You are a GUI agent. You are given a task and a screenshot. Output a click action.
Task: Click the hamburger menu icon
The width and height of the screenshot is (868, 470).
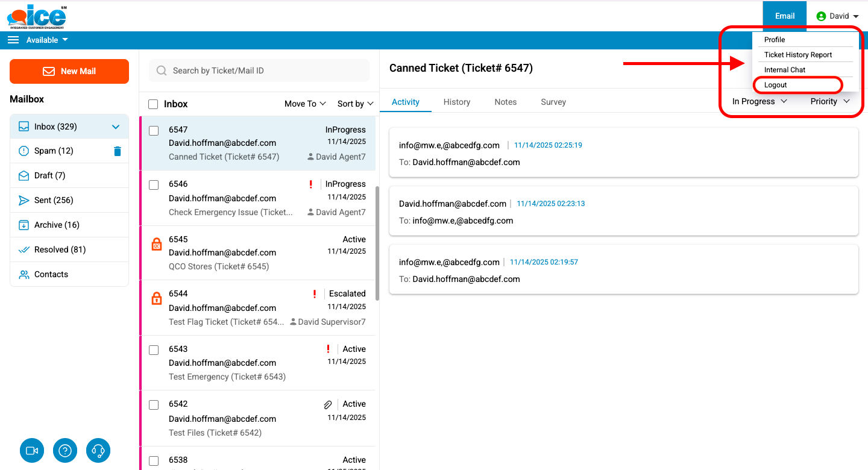pyautogui.click(x=13, y=40)
